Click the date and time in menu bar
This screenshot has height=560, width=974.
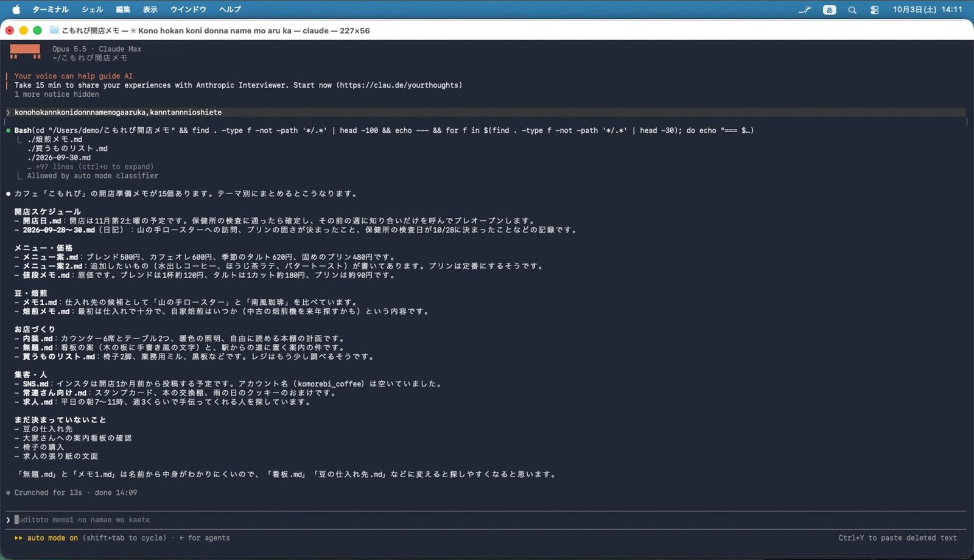pos(927,9)
